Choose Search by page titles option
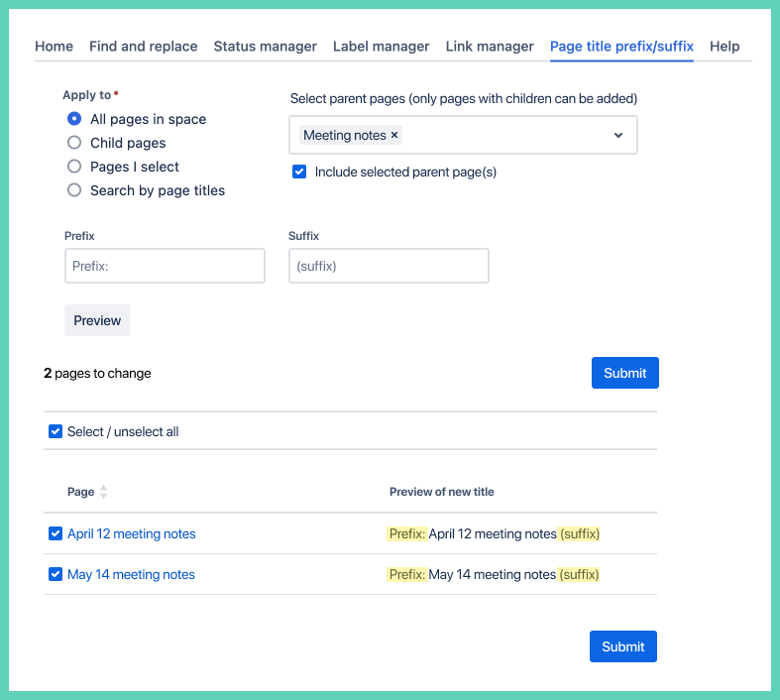The image size is (780, 700). pyautogui.click(x=74, y=190)
